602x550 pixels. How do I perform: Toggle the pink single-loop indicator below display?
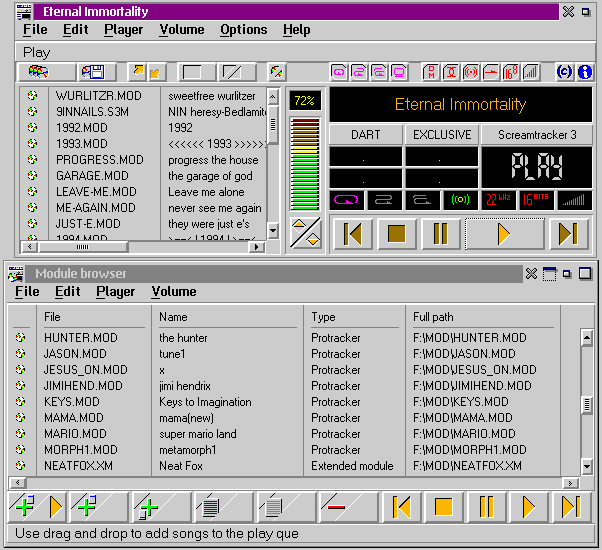point(346,200)
